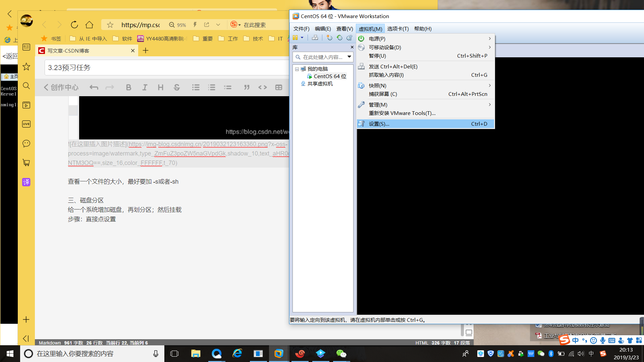Click the browser home icon

89,24
